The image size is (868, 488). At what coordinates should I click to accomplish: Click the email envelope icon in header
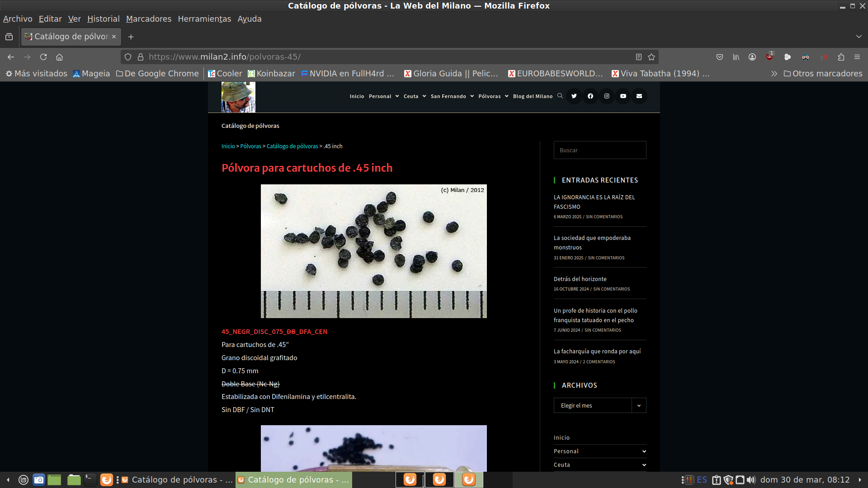click(639, 96)
